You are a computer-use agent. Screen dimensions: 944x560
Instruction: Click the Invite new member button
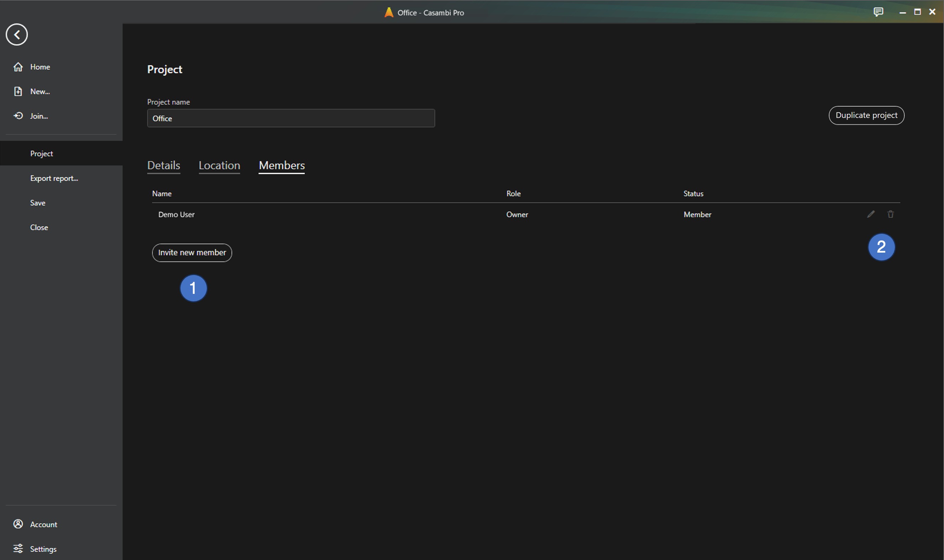click(192, 253)
